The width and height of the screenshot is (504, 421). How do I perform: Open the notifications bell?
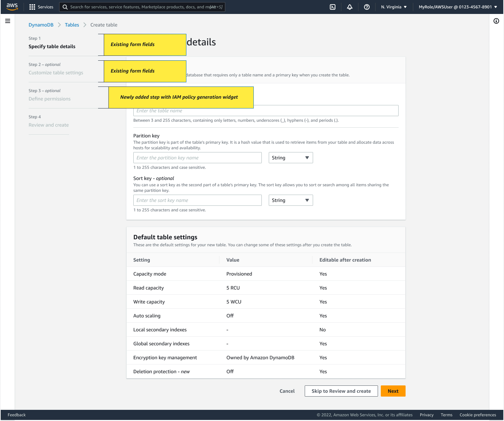[x=349, y=7]
